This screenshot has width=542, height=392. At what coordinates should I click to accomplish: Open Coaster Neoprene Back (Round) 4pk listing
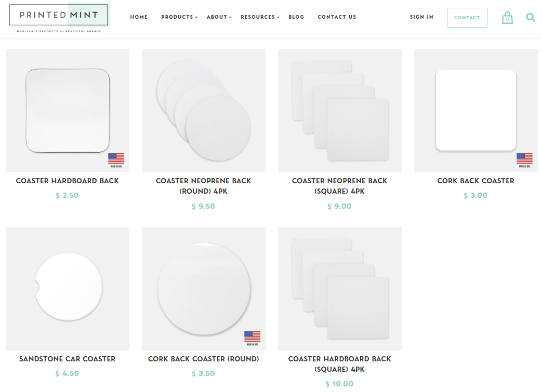(203, 186)
